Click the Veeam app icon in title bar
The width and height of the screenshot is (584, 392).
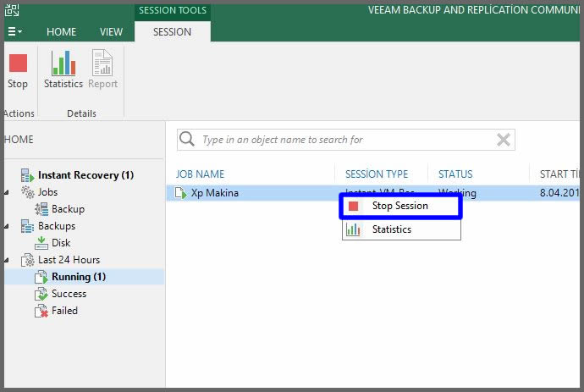coord(12,10)
